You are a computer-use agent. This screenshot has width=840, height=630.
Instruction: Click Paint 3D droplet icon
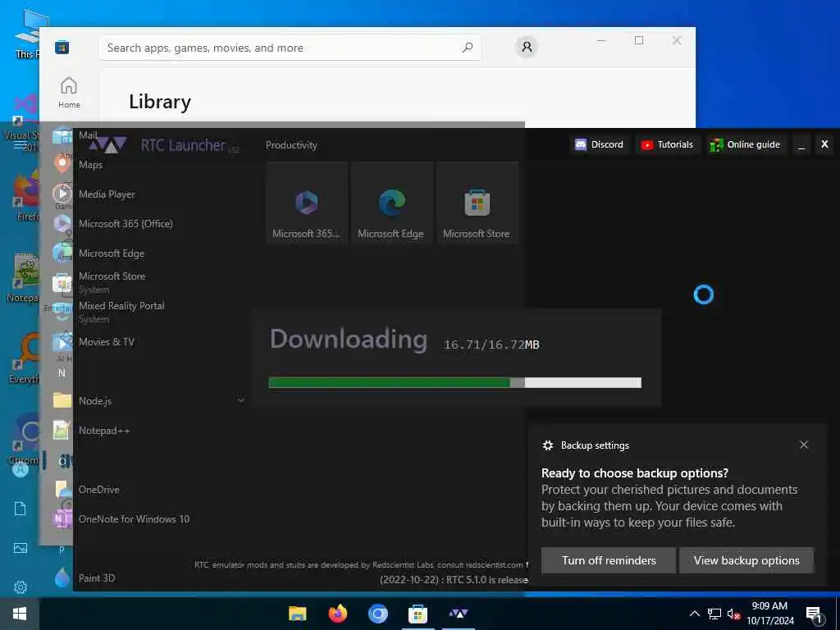pos(62,577)
